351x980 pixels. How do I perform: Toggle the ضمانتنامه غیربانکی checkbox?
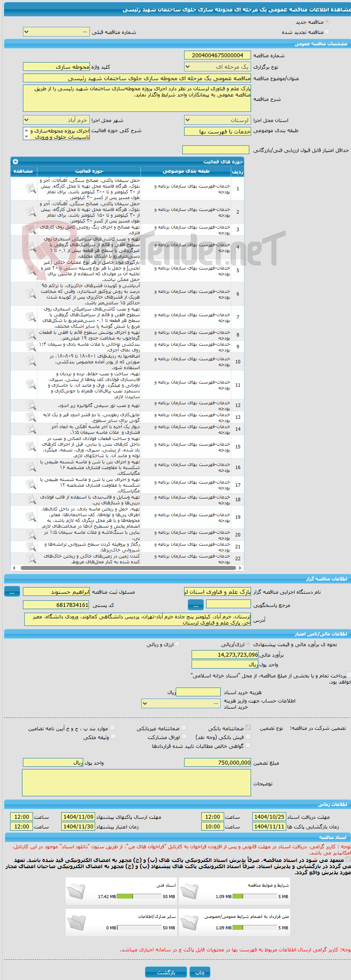click(184, 728)
